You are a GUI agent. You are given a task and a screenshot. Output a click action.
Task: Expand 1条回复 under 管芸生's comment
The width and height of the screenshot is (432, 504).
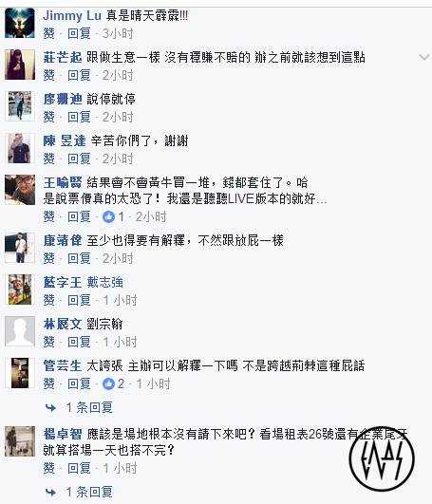[89, 408]
